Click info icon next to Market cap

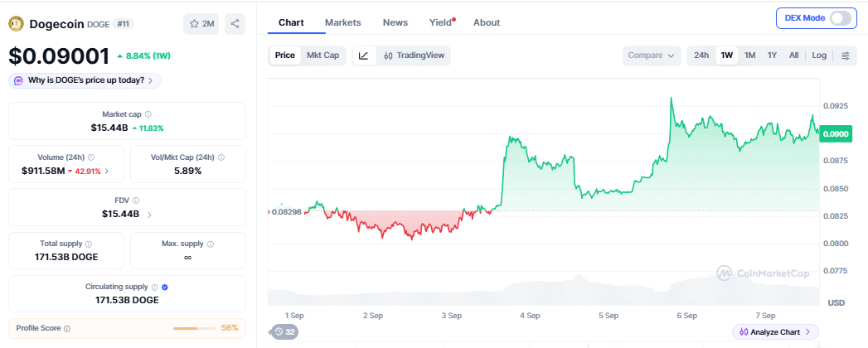(x=148, y=114)
